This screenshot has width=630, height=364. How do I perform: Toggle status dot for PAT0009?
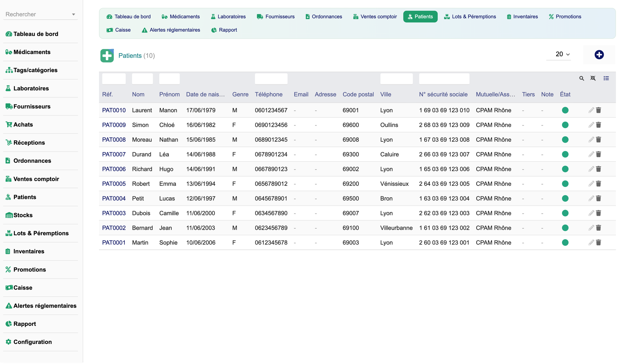(x=565, y=125)
